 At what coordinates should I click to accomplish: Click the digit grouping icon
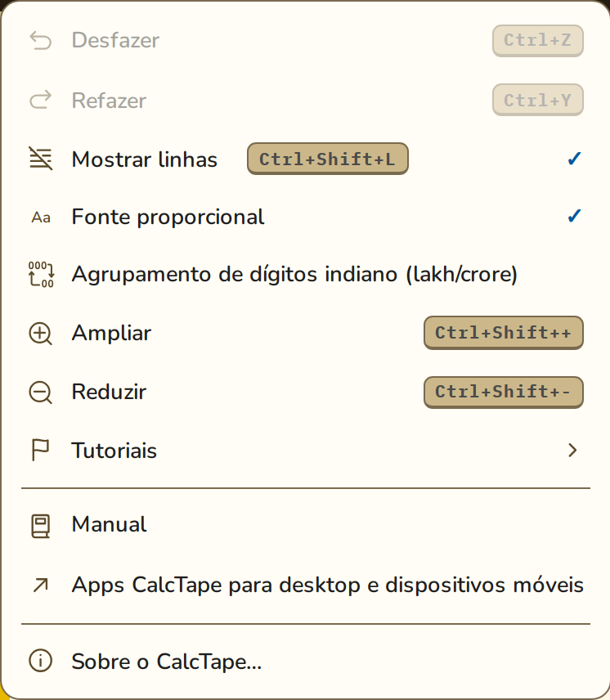coord(41,274)
